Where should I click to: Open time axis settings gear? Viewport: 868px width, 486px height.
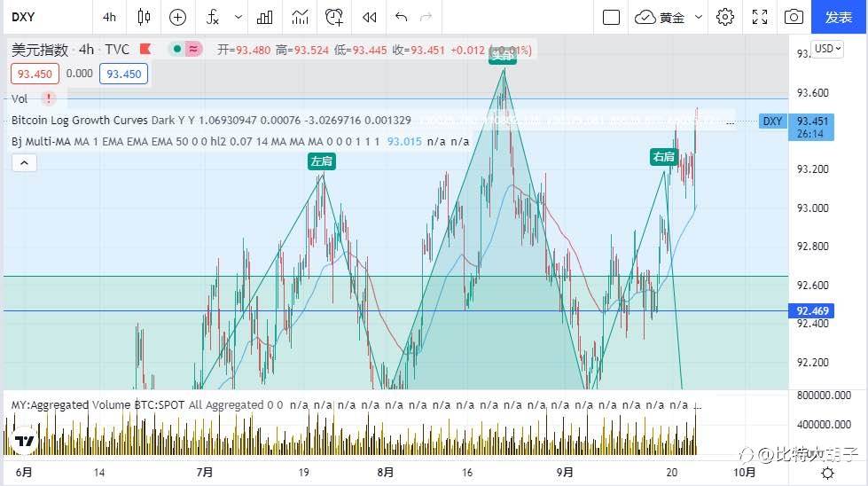click(x=827, y=473)
